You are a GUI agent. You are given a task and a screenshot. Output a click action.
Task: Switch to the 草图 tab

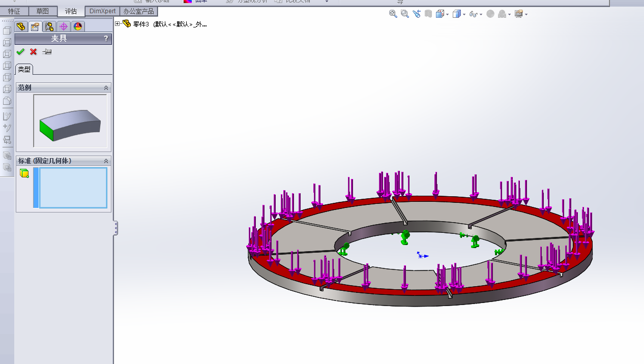click(x=43, y=11)
